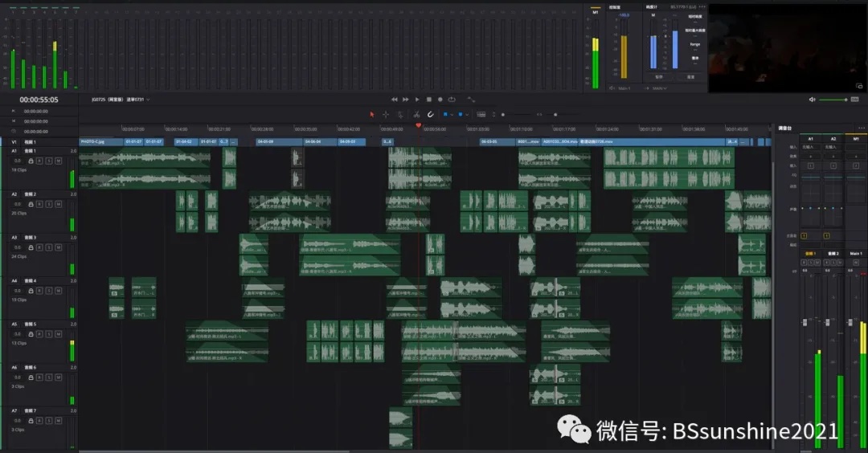Toggle loop playback icon

pos(452,99)
